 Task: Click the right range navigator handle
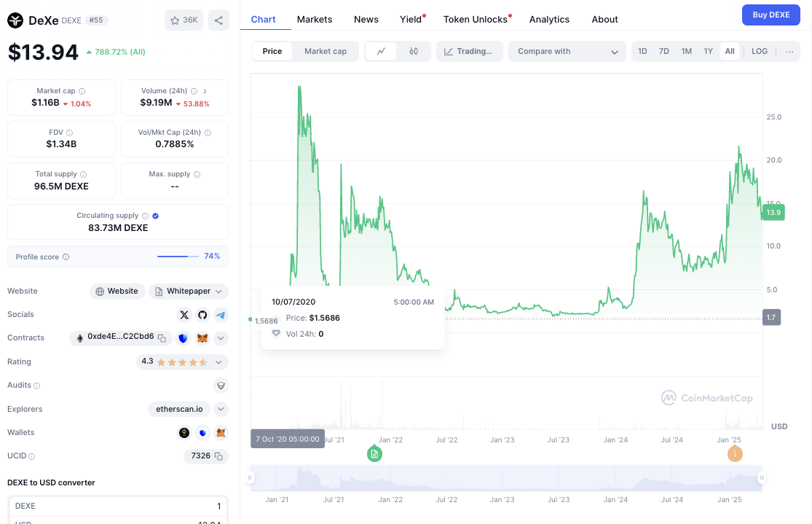tap(762, 478)
